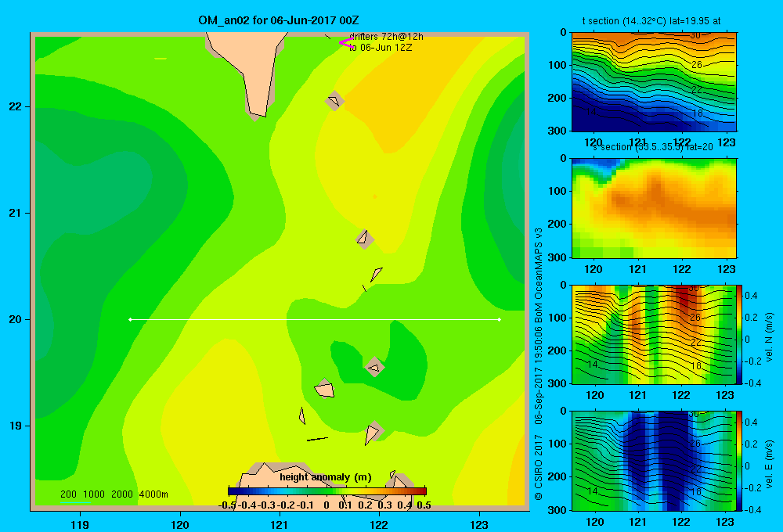Click the 's section (33.5..35.5) lat=20' title

[653, 147]
